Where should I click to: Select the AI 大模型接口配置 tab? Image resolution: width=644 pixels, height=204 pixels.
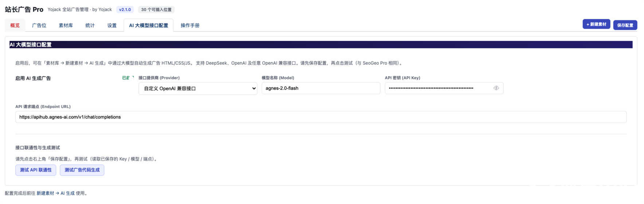[x=148, y=25]
